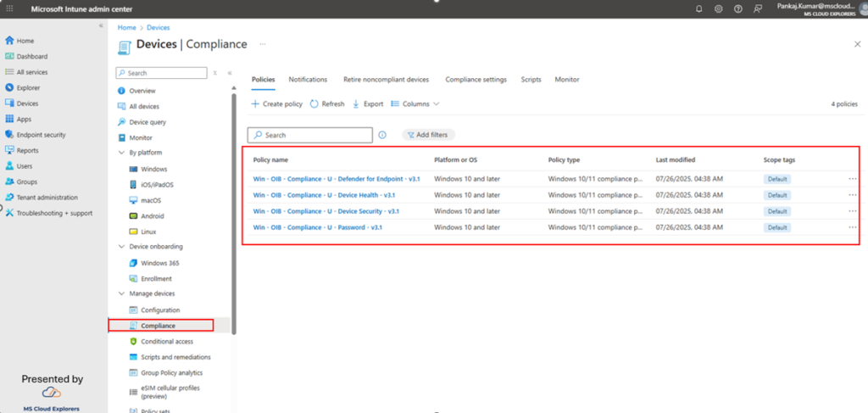Screen dimensions: 868x413
Task: Click the Devices breadcrumb link
Action: point(159,27)
